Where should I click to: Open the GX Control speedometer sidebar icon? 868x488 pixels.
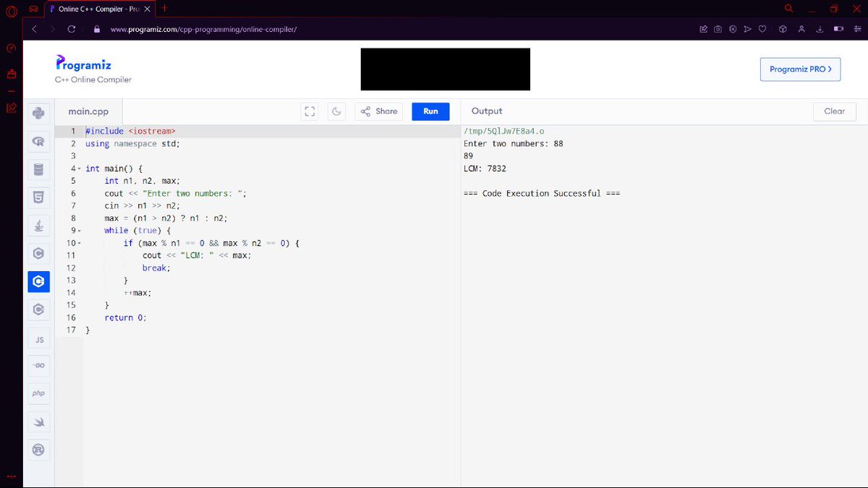(11, 49)
